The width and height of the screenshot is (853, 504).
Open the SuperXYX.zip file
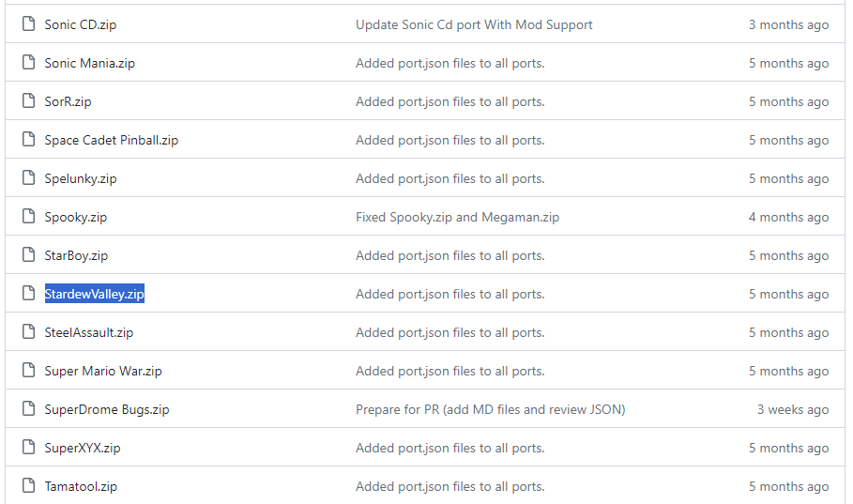pos(83,448)
